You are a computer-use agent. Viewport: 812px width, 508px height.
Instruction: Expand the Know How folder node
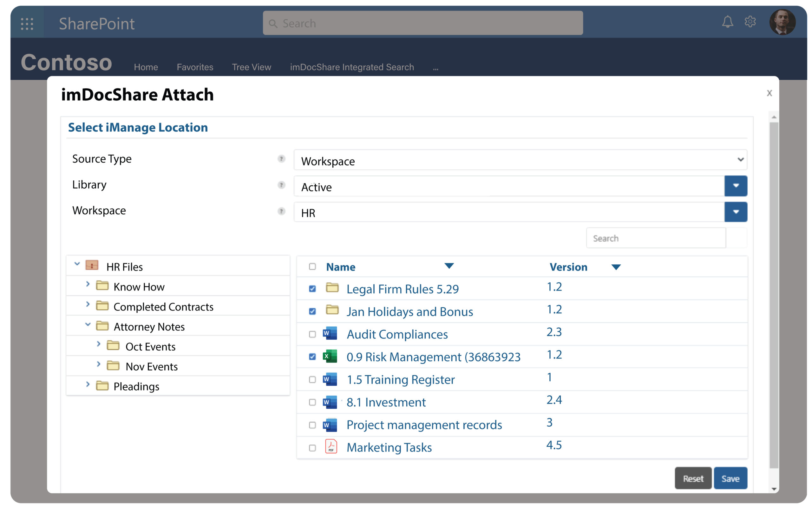tap(88, 284)
